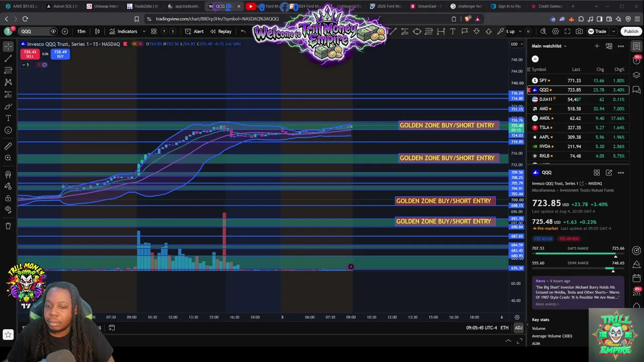Viewport: 644px width, 362px height.
Task: Open the symbol details grid icon for QQQ
Action: [597, 172]
